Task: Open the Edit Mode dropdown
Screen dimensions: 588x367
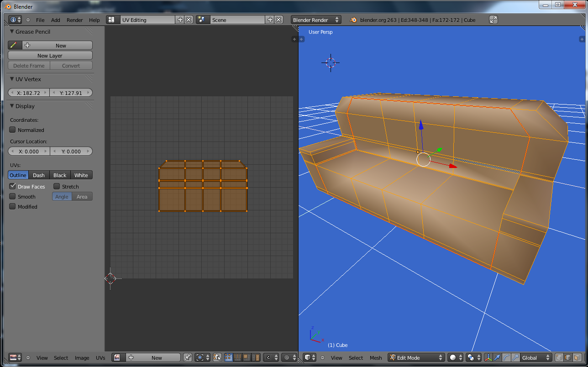Action: tap(416, 358)
